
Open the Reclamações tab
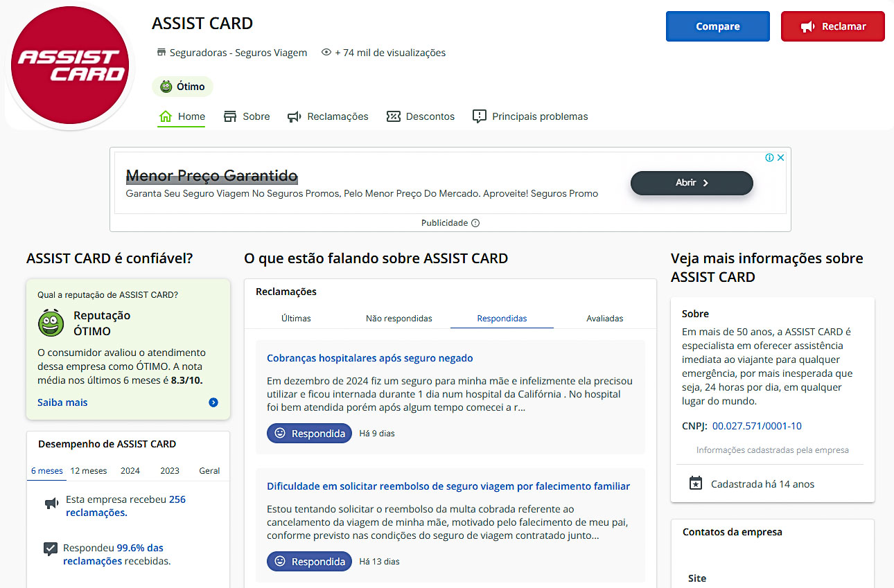click(x=328, y=116)
